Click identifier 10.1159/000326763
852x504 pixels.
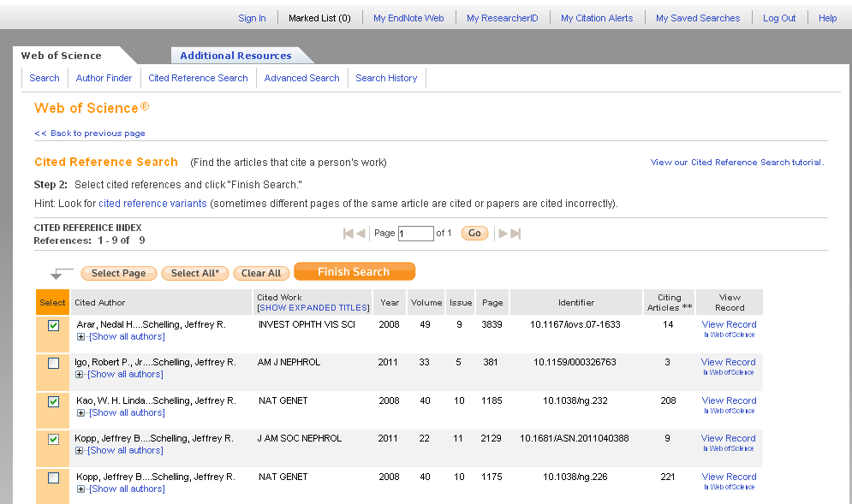(575, 362)
